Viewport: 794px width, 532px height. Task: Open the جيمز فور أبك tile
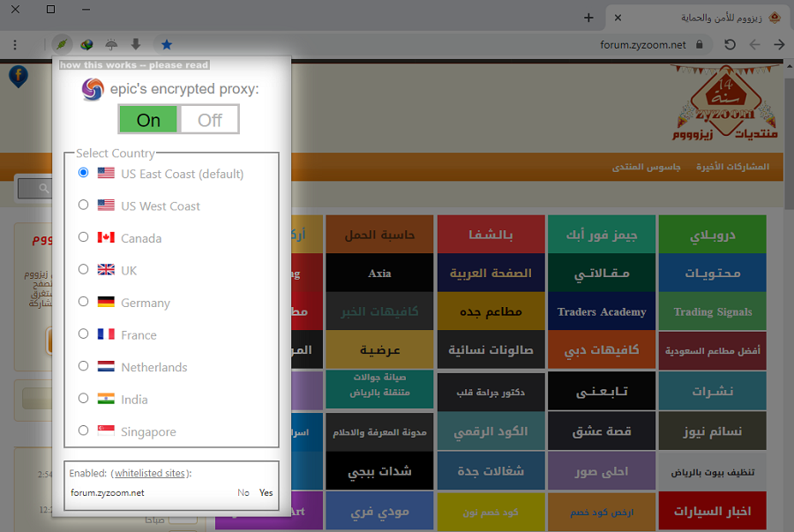pos(602,235)
